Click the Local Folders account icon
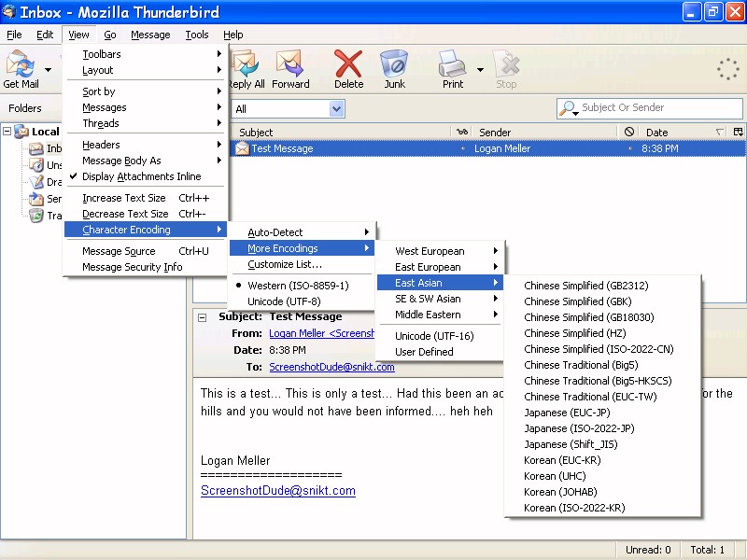Screen dimensions: 747x560 point(21,132)
